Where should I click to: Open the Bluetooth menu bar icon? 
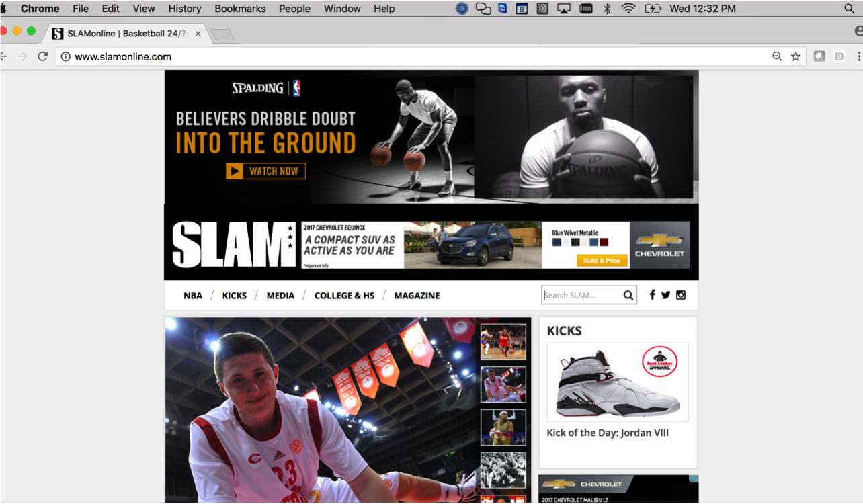[607, 9]
